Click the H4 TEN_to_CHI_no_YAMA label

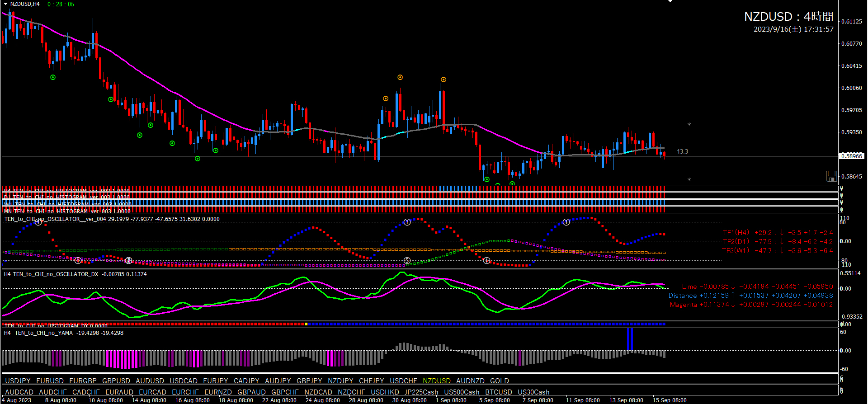click(x=64, y=333)
